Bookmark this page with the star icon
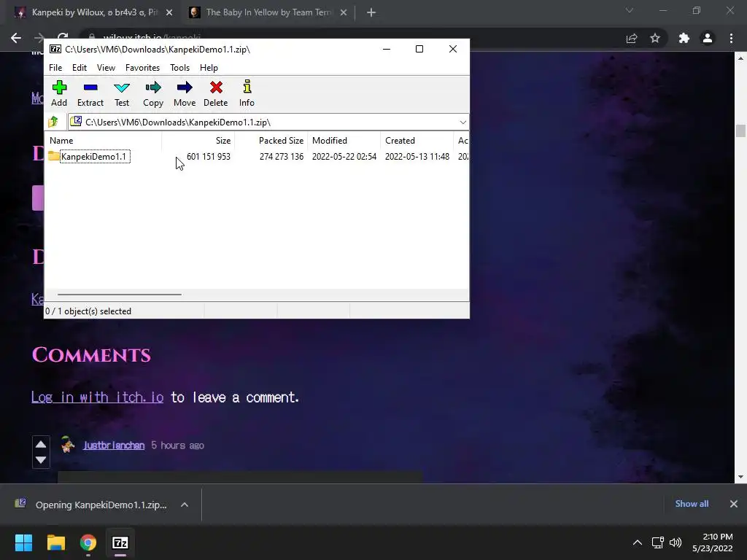Screen dimensions: 747x560 (655, 38)
